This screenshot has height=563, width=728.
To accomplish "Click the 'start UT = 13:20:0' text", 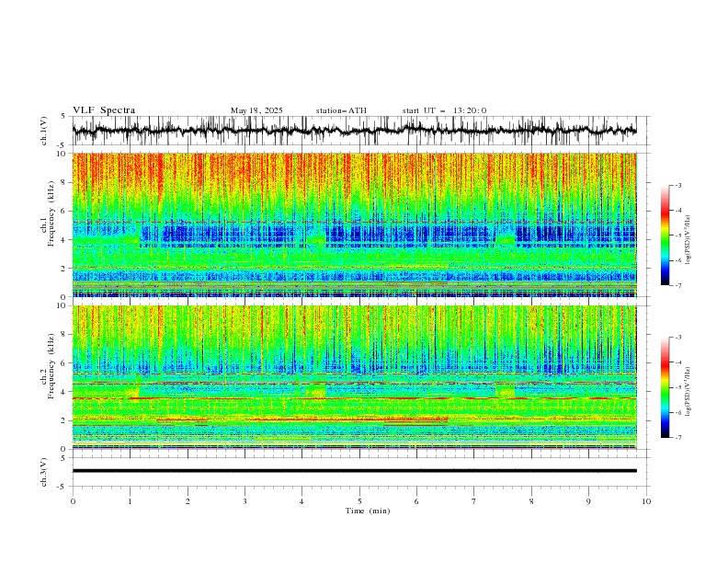I will (x=444, y=110).
